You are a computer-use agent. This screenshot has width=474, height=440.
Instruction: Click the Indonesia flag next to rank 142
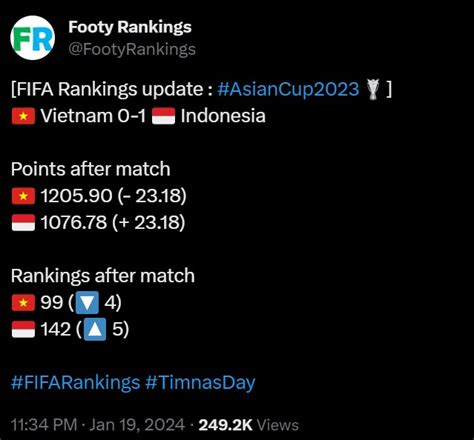(x=23, y=329)
